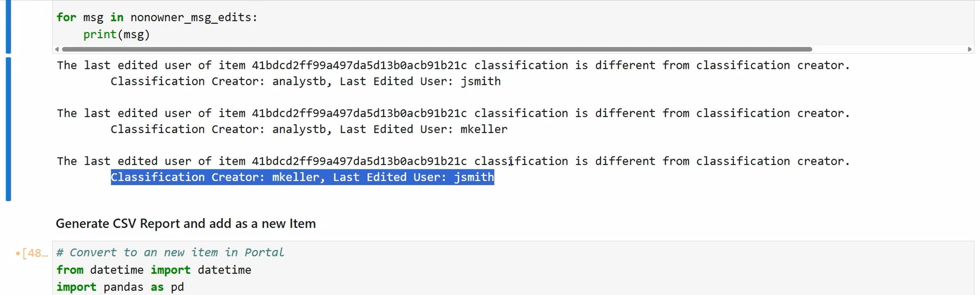Collapse the for-loop code cell via its blue bar

click(9, 26)
